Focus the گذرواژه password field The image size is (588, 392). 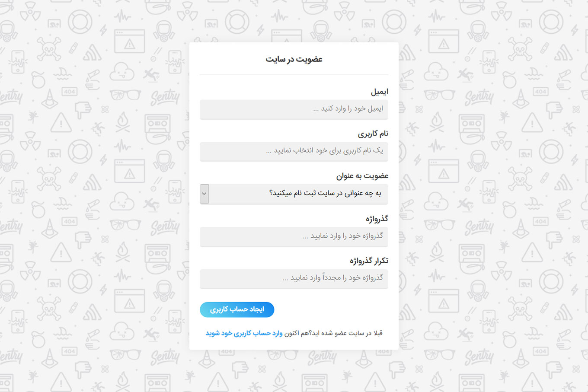pyautogui.click(x=294, y=236)
